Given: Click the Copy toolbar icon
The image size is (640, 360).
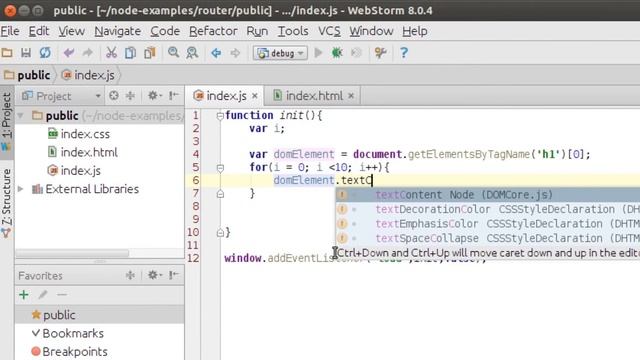Looking at the screenshot, I should (x=130, y=53).
